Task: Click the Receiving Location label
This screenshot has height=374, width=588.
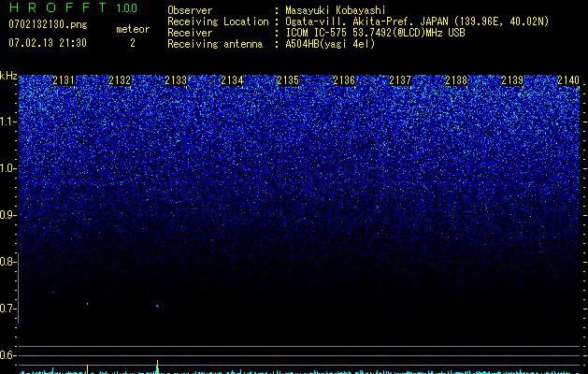Action: [x=218, y=22]
